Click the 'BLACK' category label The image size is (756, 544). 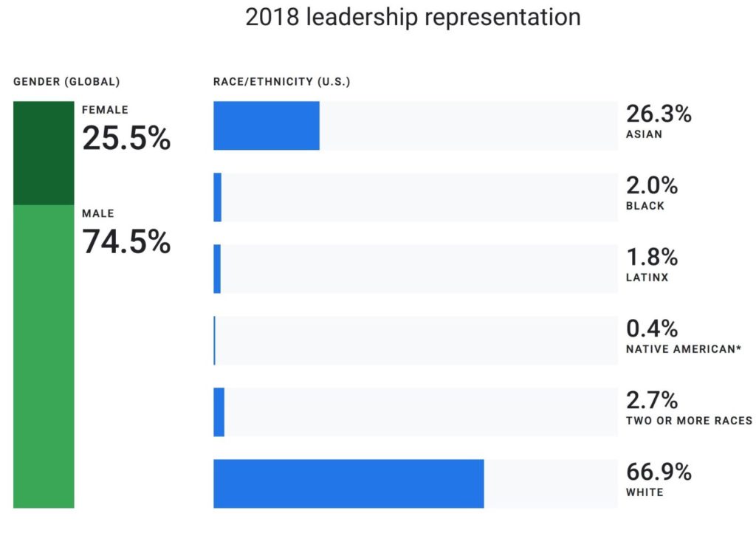[x=645, y=206]
